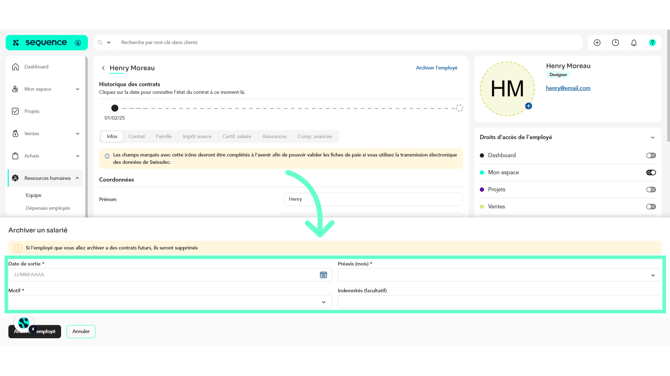The image size is (670, 376).
Task: Switch to the Contrat tab
Action: (136, 136)
